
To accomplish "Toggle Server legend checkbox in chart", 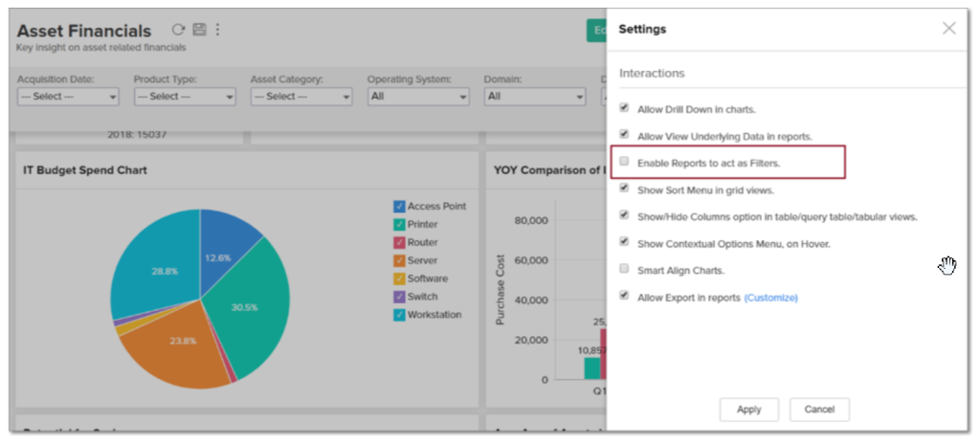I will pos(399,260).
